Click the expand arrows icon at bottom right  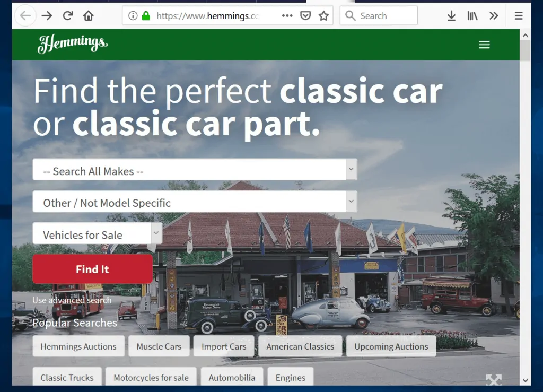(x=494, y=379)
